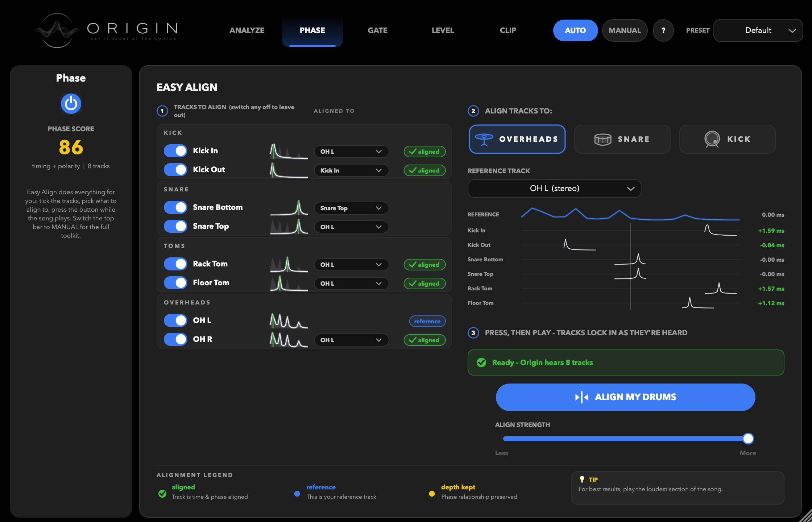Switch to MANUAL mode
The image size is (812, 522).
[625, 30]
